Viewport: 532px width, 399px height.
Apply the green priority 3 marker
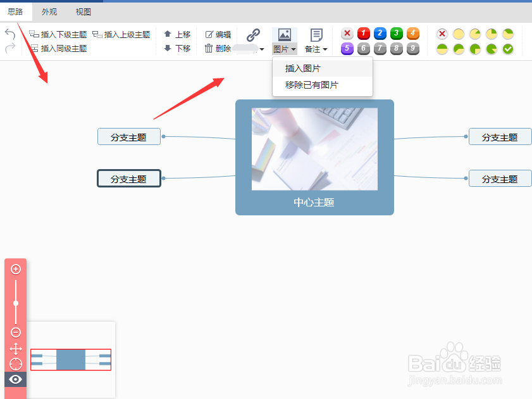(x=395, y=34)
